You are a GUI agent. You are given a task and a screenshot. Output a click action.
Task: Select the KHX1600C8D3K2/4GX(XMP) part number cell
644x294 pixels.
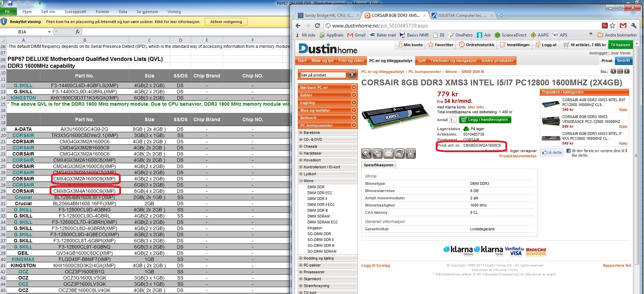point(84,265)
